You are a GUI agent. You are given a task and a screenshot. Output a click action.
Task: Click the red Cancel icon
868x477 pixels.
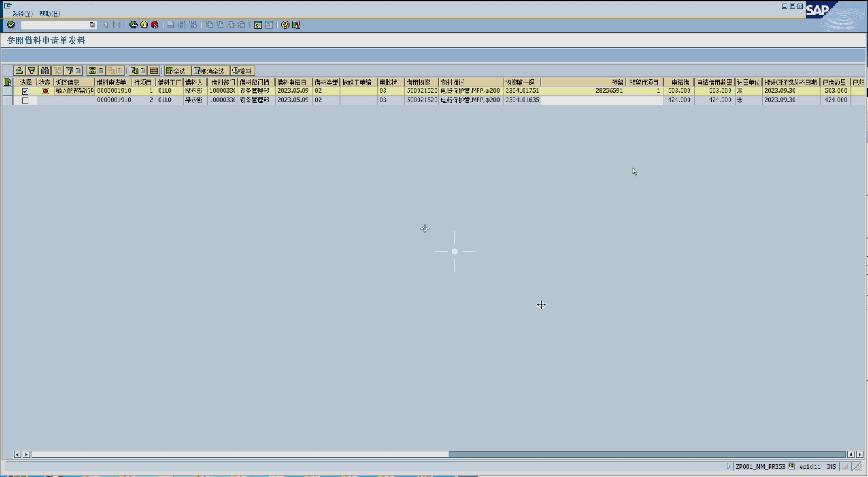(x=155, y=25)
